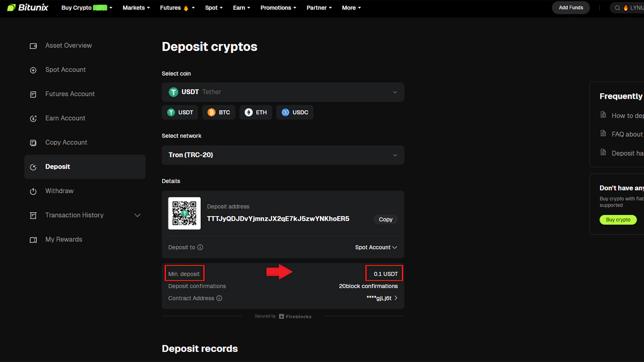
Task: Open the Select coin USDT dropdown
Action: coord(283,92)
